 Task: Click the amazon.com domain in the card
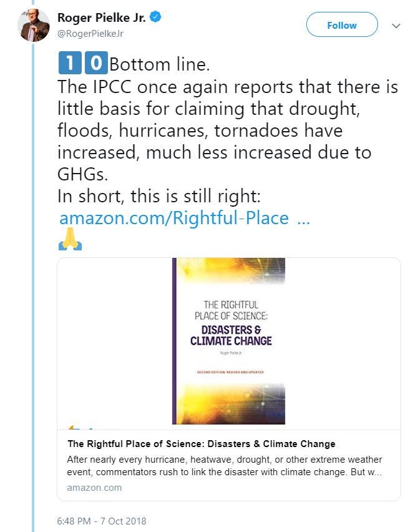(x=94, y=487)
